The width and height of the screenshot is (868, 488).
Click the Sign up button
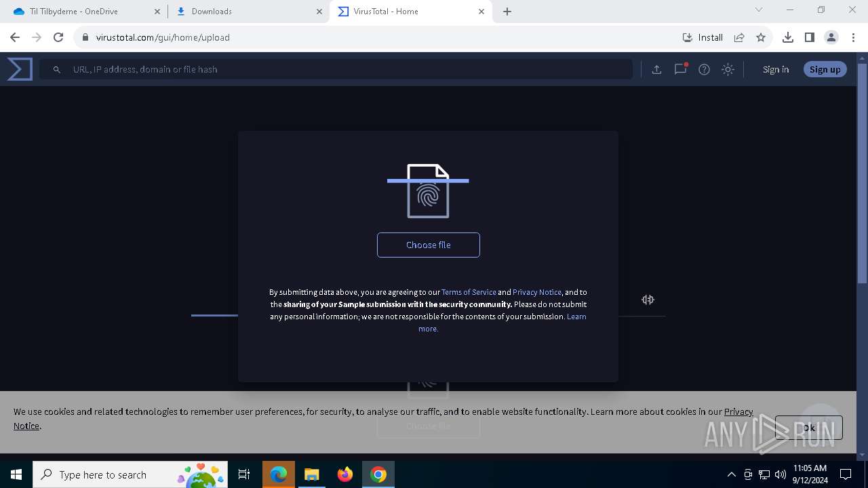(825, 69)
